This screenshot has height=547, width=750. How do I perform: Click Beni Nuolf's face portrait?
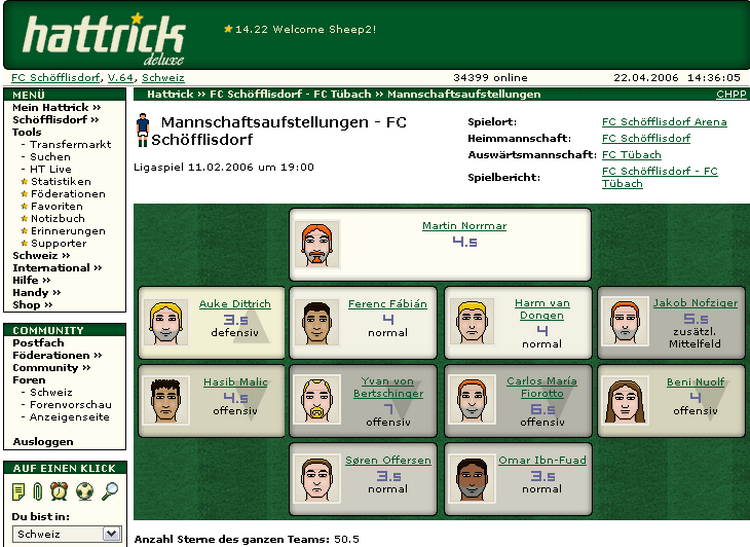625,400
